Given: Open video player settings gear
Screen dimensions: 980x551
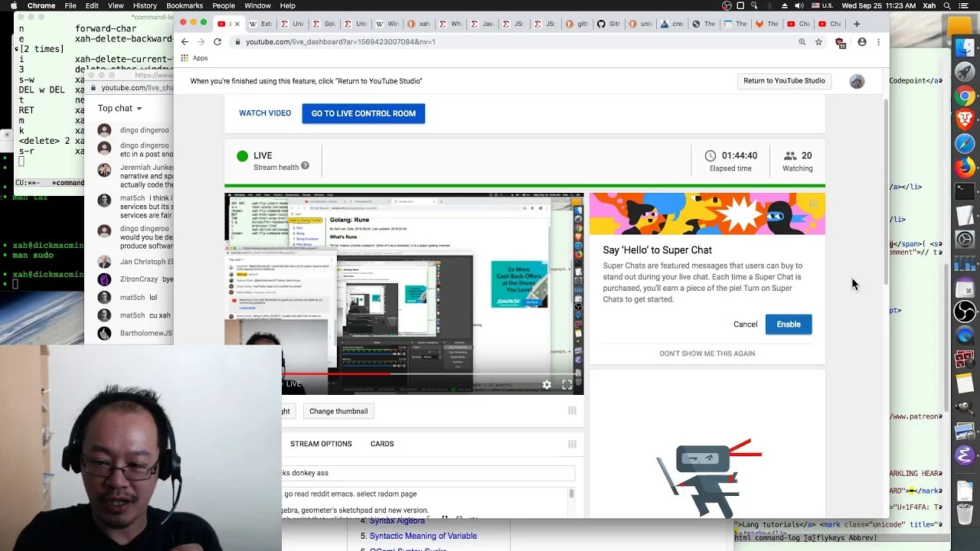Looking at the screenshot, I should pos(547,385).
